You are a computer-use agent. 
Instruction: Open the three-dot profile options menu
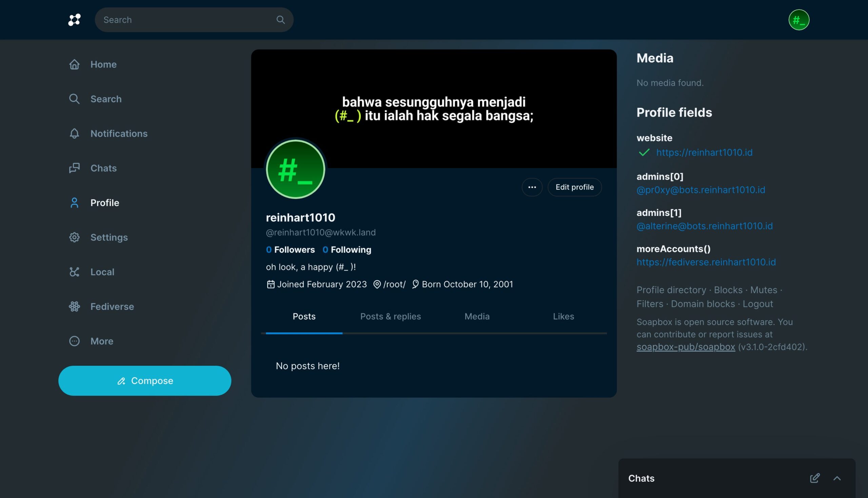[x=532, y=187]
